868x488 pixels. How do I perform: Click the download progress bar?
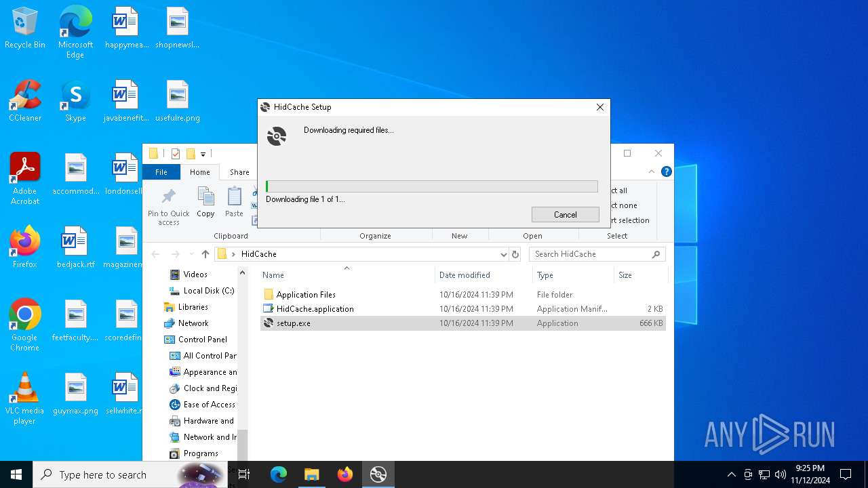(x=432, y=186)
